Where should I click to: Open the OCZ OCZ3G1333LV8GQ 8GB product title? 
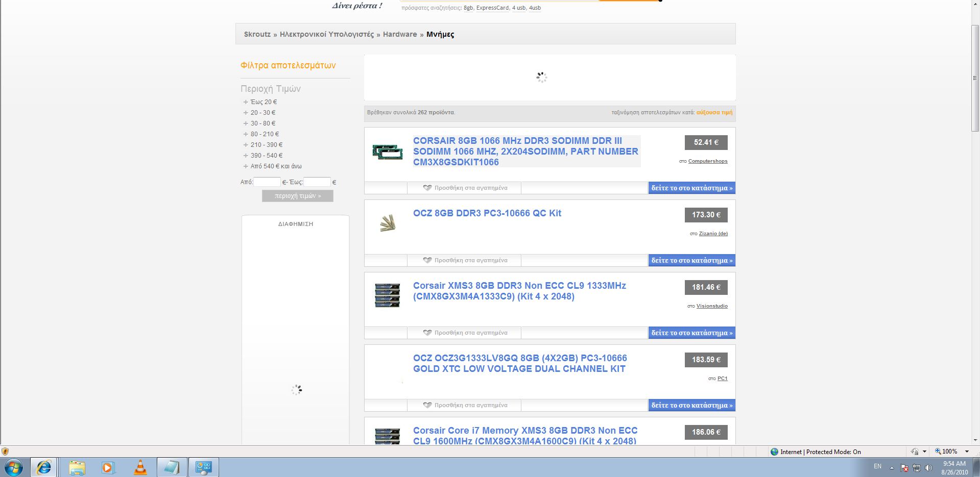tap(520, 363)
